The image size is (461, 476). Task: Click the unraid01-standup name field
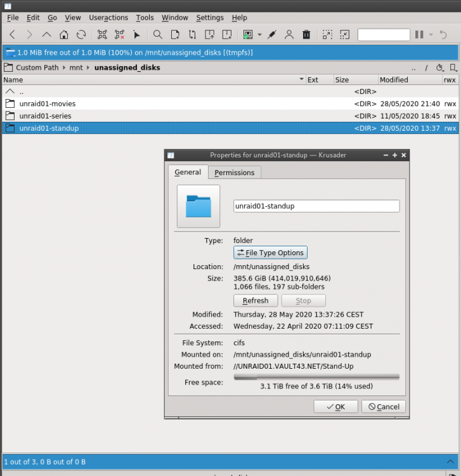coord(316,206)
